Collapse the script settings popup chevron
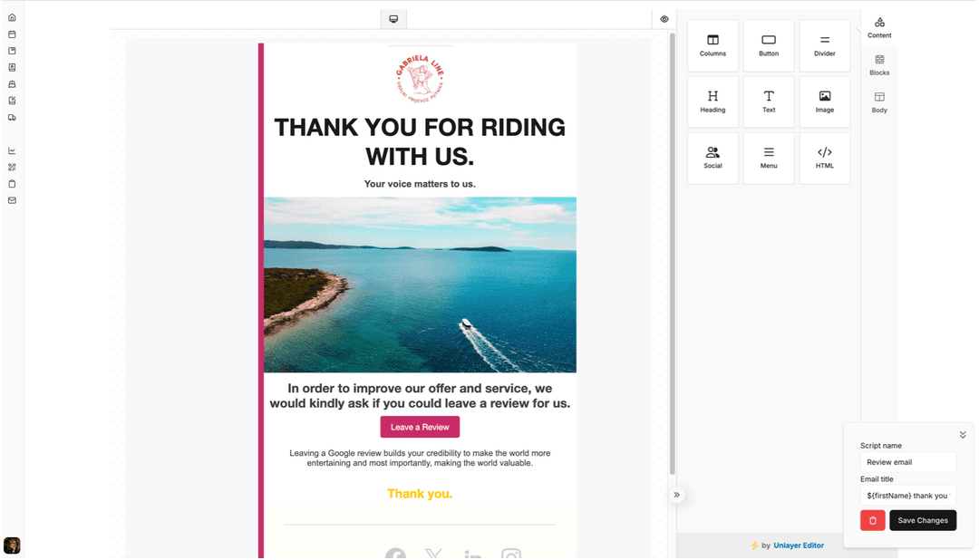979x560 pixels. click(963, 435)
